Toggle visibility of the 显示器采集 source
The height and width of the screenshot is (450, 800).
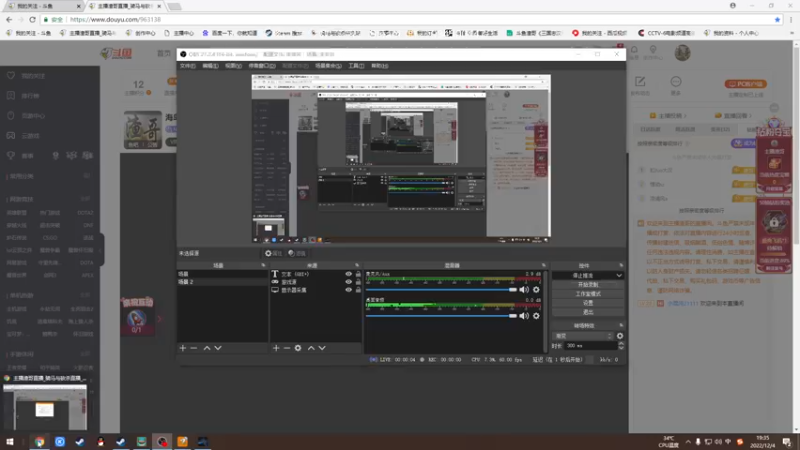pos(348,290)
